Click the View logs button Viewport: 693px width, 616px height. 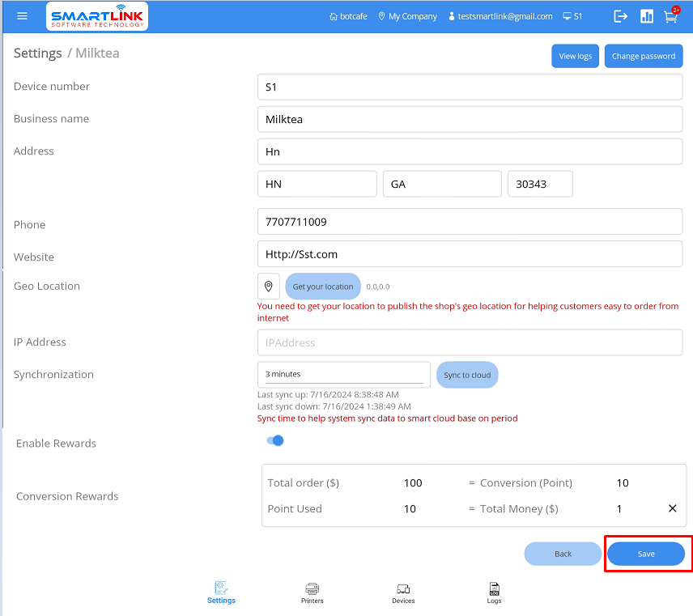[x=575, y=56]
